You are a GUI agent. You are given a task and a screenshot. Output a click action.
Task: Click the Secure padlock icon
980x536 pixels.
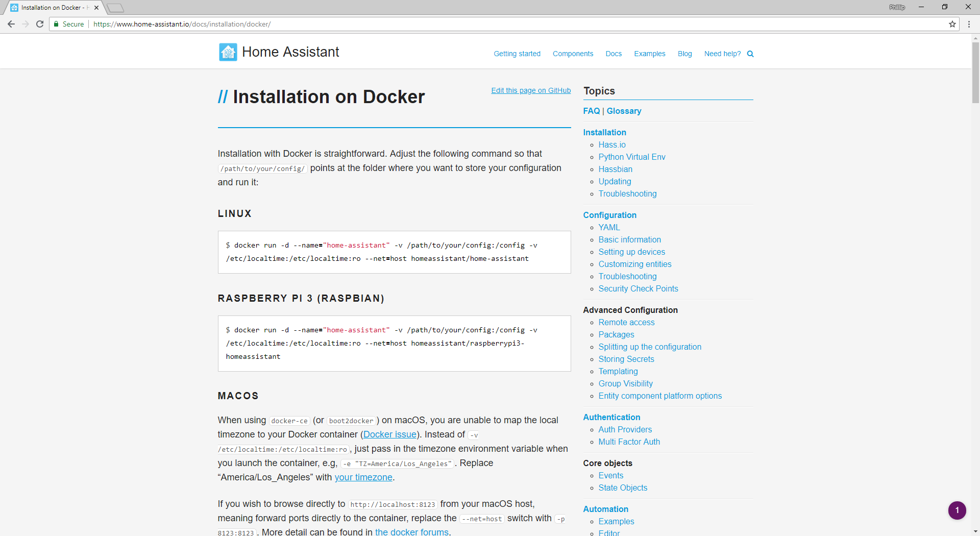(x=56, y=24)
